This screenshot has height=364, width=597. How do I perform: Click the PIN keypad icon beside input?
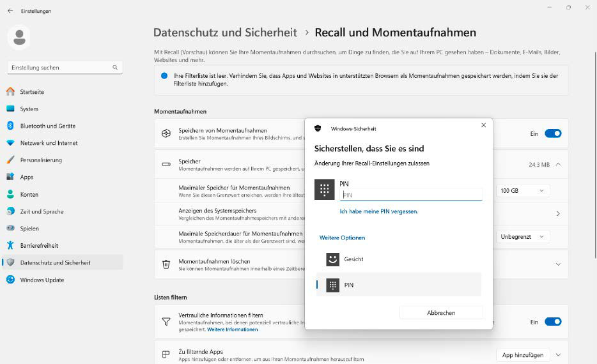tap(325, 190)
